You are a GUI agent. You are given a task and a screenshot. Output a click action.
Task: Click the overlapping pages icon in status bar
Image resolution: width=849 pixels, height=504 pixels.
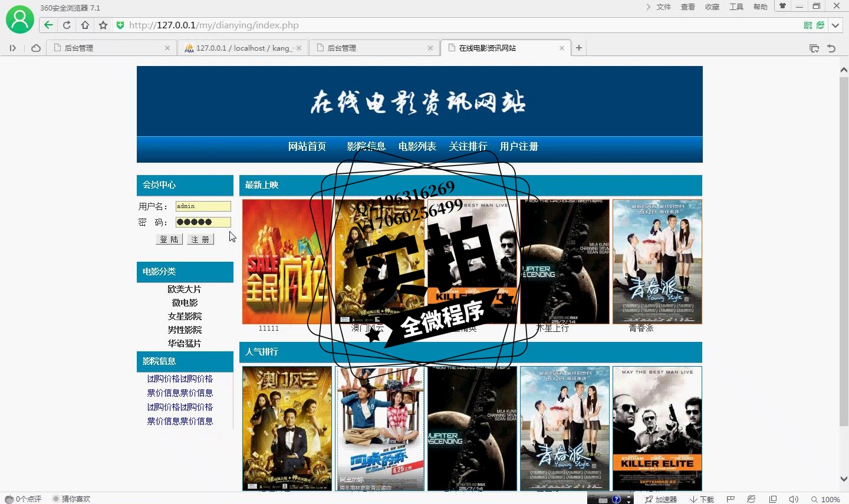click(x=773, y=499)
